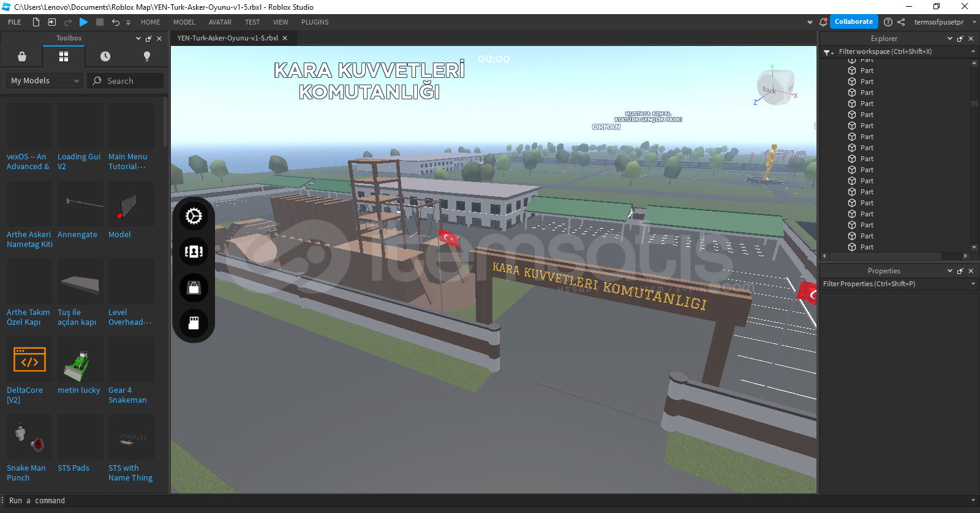The image size is (980, 513).
Task: Click the in-game settings gear button
Action: (194, 216)
